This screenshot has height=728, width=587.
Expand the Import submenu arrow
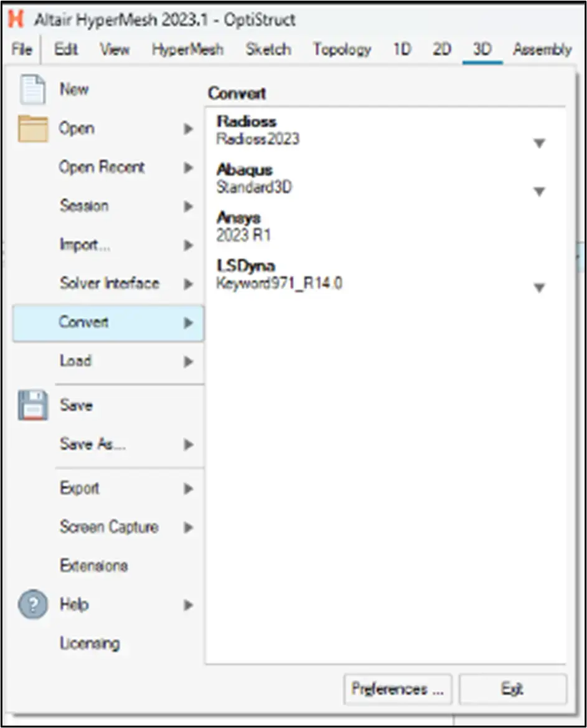click(188, 245)
